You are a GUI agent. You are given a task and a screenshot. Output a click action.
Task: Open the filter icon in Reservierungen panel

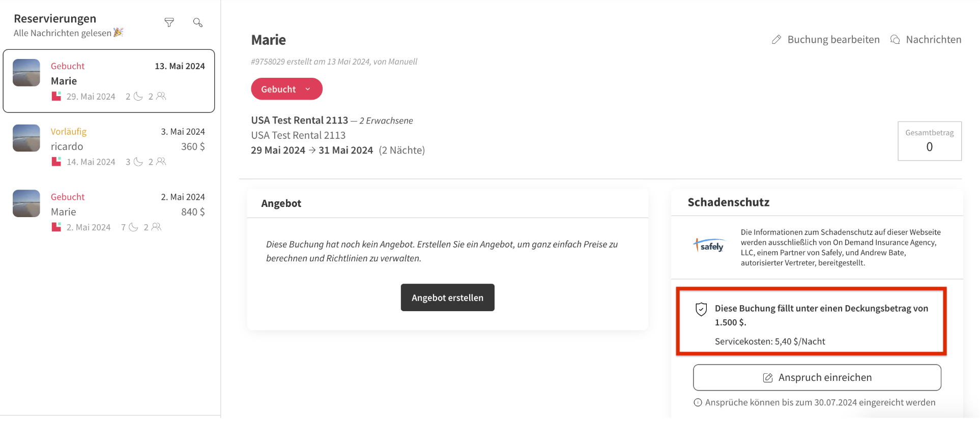point(169,22)
